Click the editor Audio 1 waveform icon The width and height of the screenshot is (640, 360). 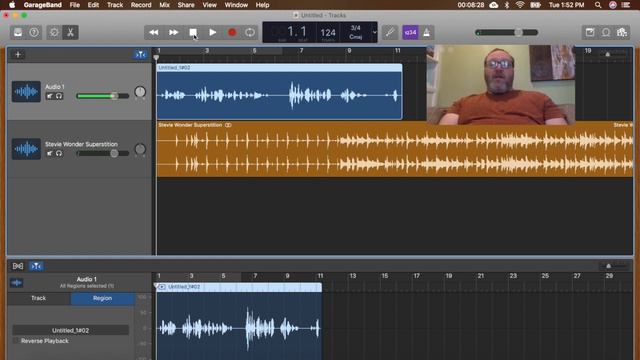[16, 282]
